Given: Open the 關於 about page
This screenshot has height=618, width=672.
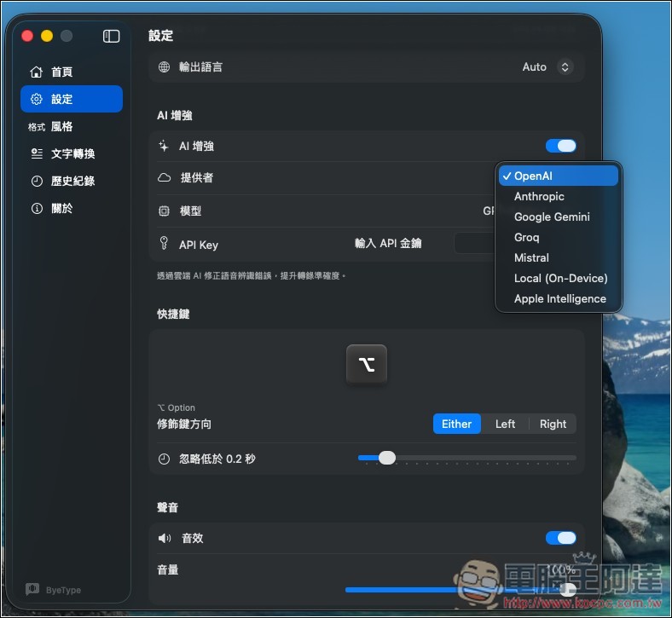Looking at the screenshot, I should 72,208.
